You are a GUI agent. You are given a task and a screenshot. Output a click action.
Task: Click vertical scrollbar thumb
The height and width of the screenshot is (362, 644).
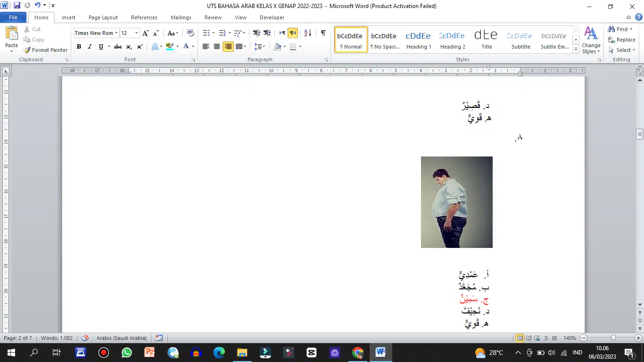pos(640,134)
